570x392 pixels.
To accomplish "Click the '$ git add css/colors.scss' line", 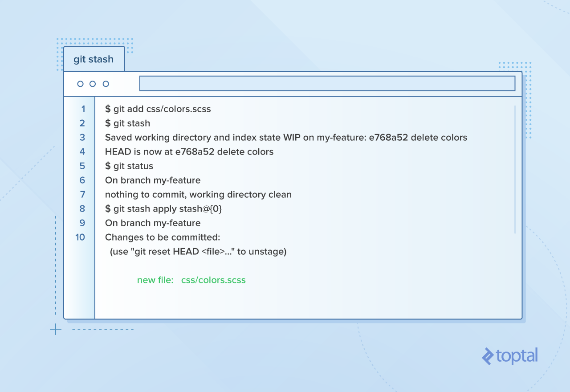I will [x=158, y=109].
